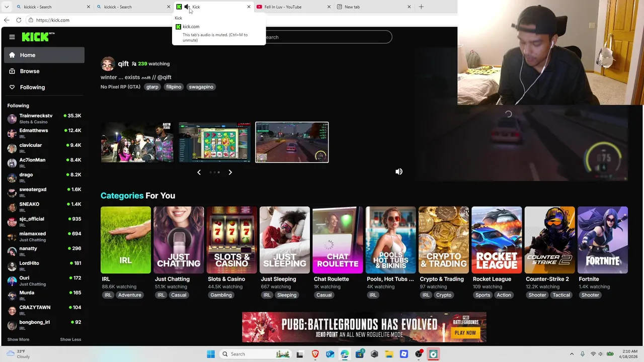Click Gambling tag under Slots & Casino
644x362 pixels.
(x=221, y=295)
